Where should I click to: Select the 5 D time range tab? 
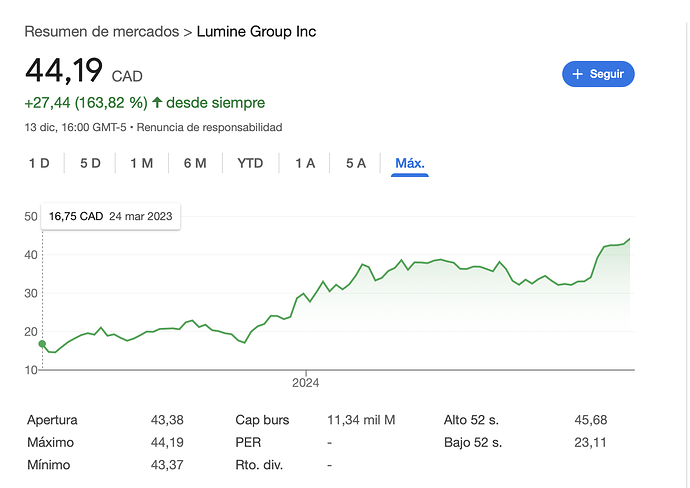point(90,163)
